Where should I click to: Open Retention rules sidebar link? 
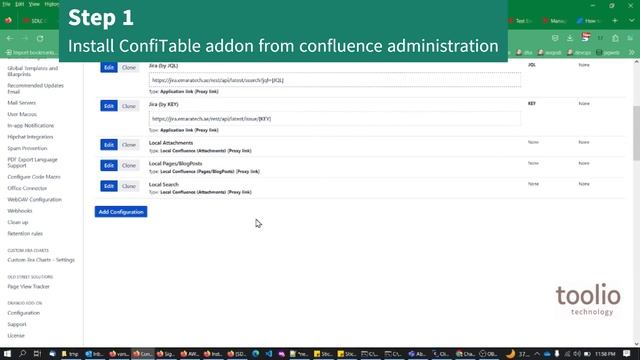pos(25,233)
